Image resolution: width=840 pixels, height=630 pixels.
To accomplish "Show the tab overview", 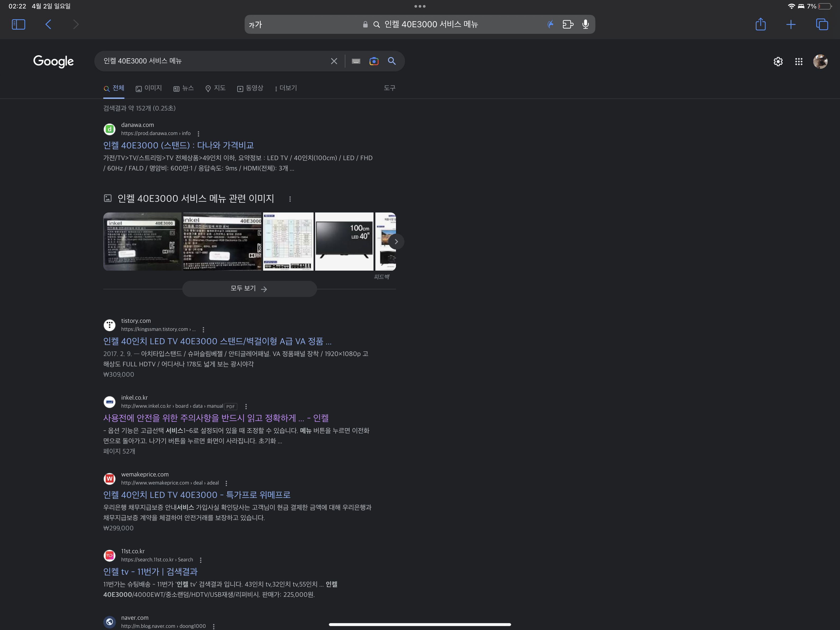I will click(822, 24).
